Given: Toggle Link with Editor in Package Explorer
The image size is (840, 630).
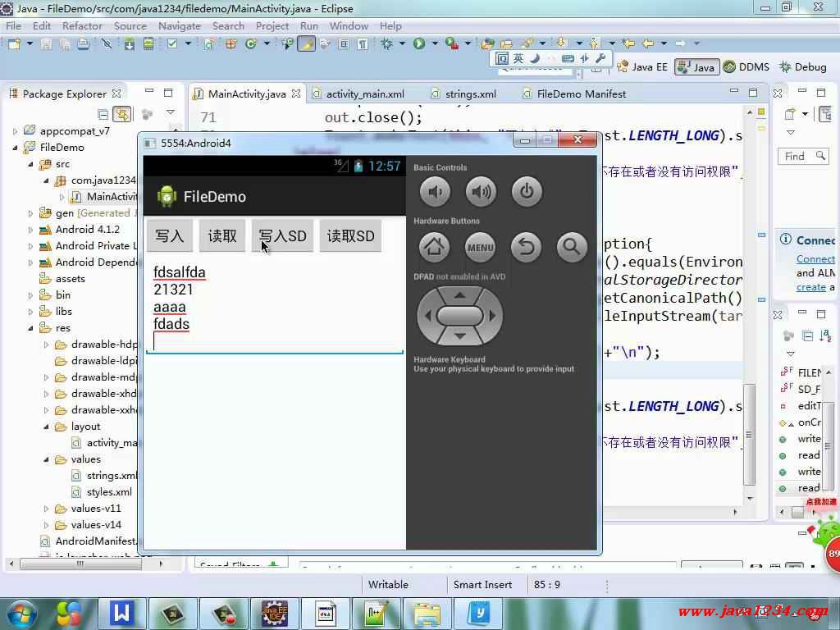Looking at the screenshot, I should pyautogui.click(x=121, y=114).
